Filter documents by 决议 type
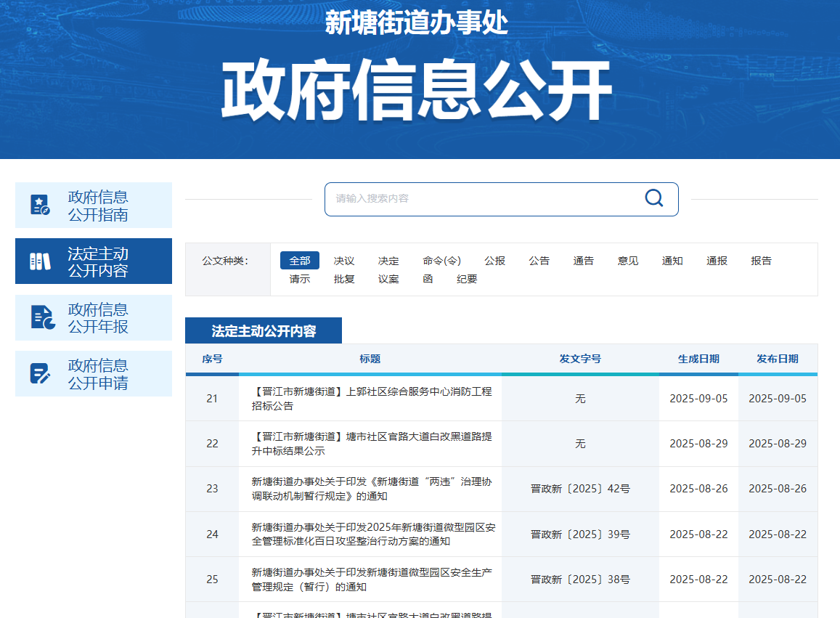Image resolution: width=840 pixels, height=618 pixels. [x=344, y=261]
